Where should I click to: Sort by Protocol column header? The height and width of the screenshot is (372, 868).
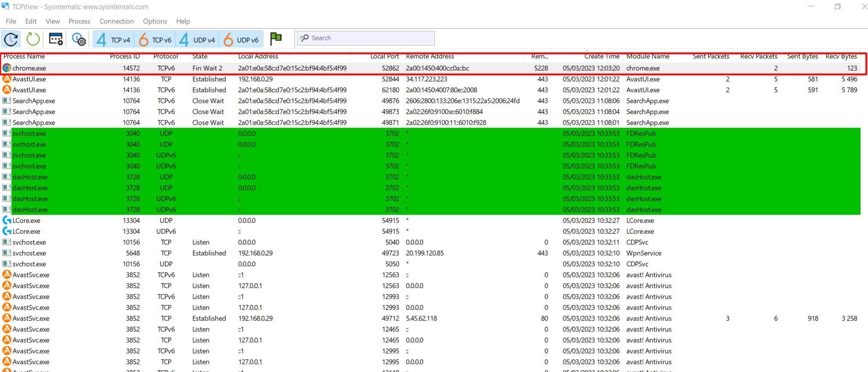[x=165, y=56]
